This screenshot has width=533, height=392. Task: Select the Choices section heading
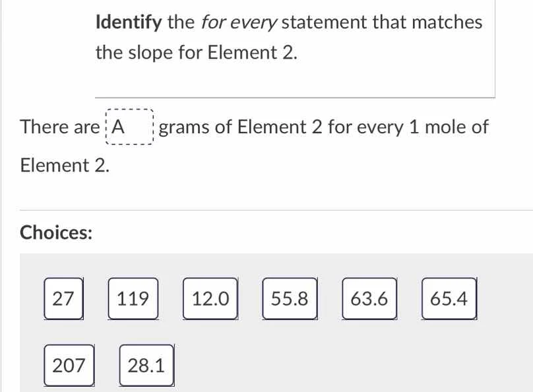point(55,232)
